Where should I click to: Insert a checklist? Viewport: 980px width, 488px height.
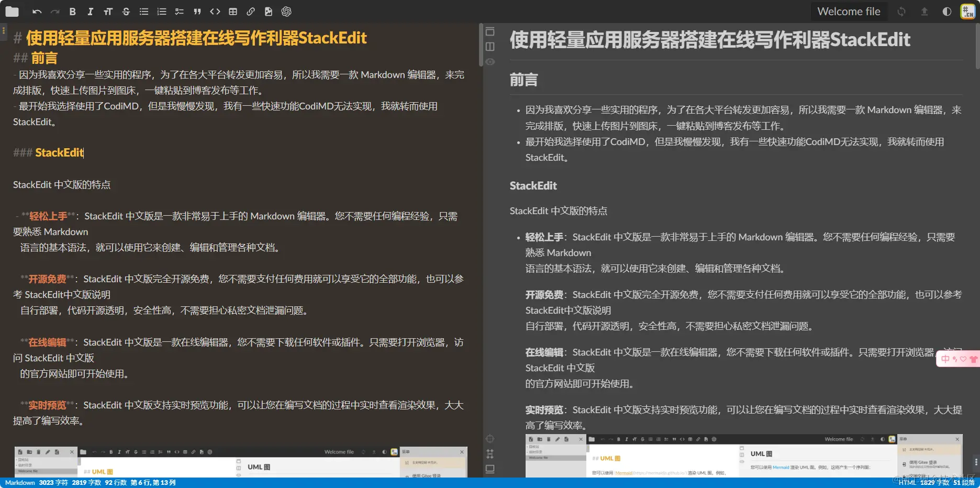coord(179,12)
